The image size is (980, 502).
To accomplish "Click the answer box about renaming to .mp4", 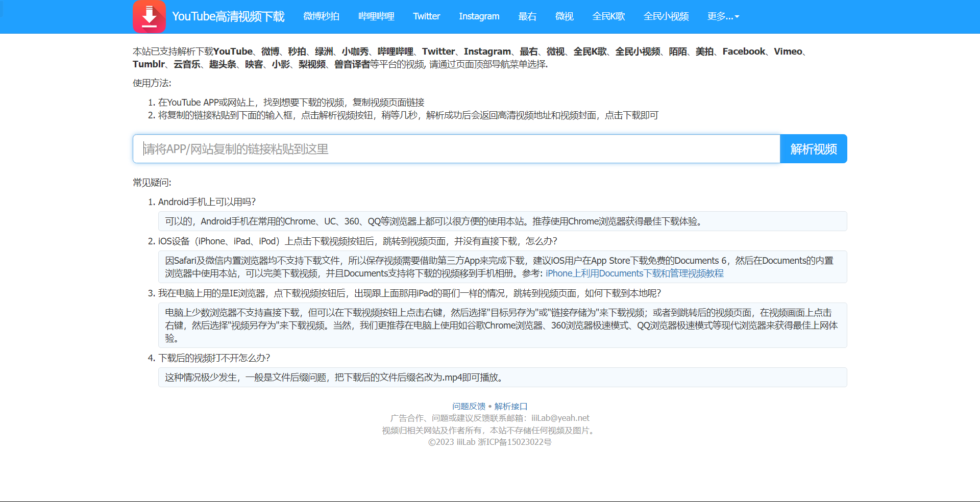I will (x=502, y=378).
